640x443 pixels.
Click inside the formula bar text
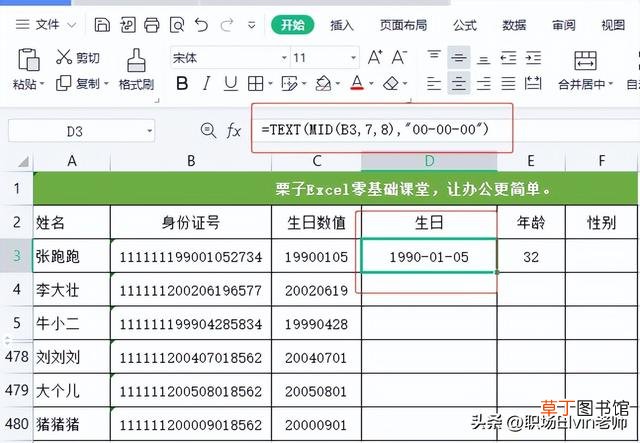tap(375, 130)
